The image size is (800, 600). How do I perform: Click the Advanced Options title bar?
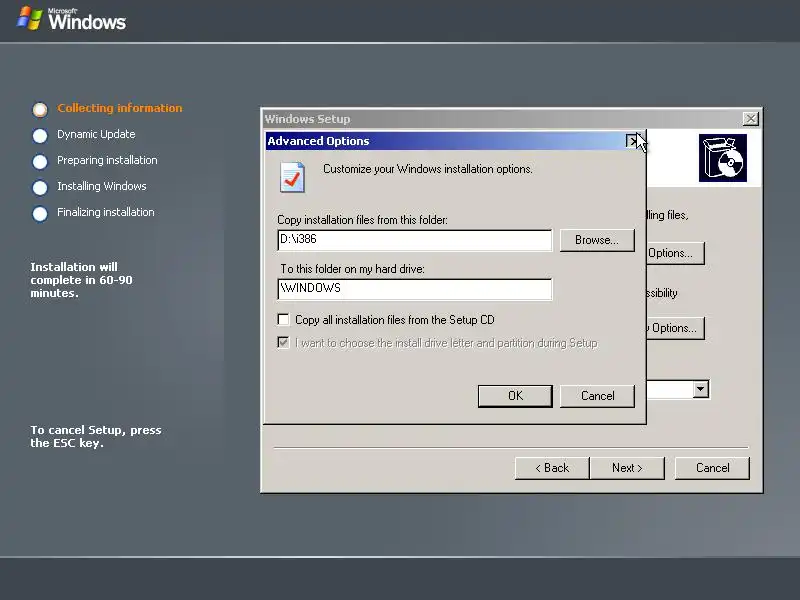pos(445,141)
